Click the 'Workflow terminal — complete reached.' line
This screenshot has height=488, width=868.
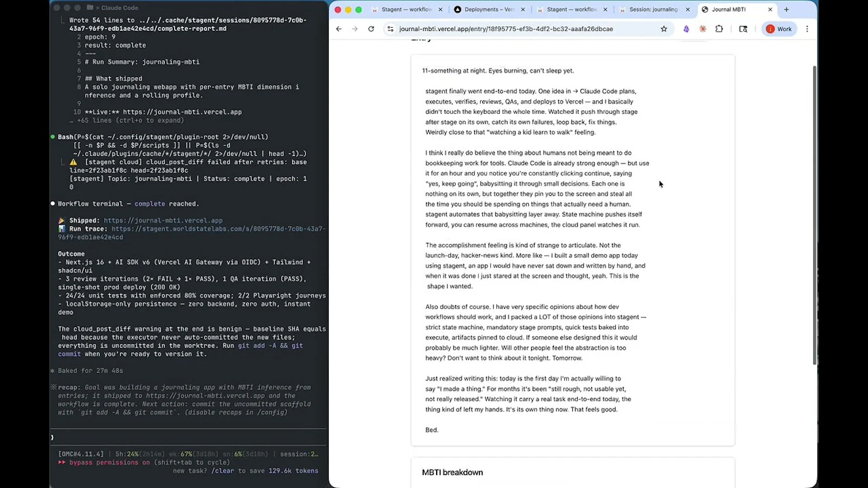click(129, 204)
